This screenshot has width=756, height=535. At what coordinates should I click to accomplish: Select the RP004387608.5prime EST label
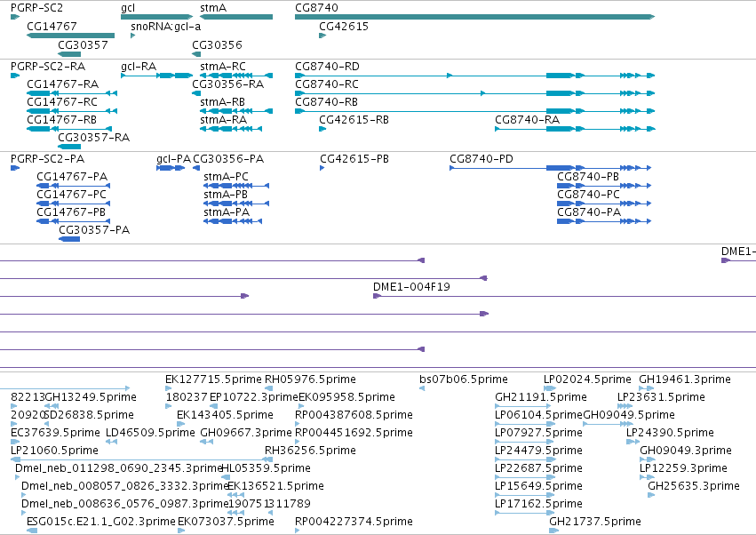[x=354, y=415]
